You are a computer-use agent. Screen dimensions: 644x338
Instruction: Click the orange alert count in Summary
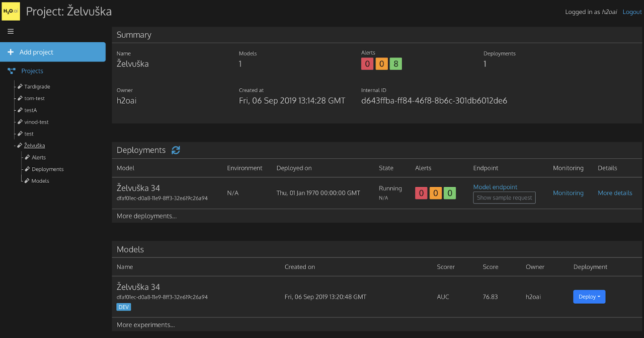click(x=382, y=64)
